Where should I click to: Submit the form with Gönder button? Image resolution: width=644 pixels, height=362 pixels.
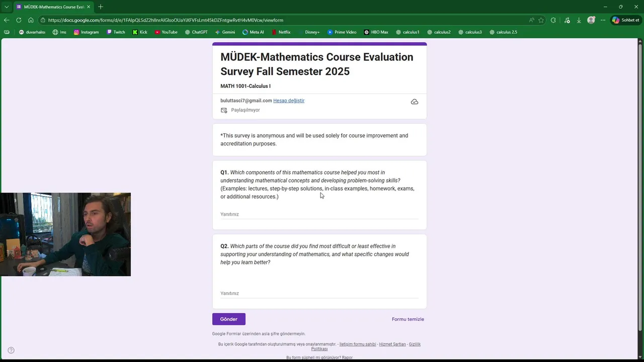coord(229,319)
